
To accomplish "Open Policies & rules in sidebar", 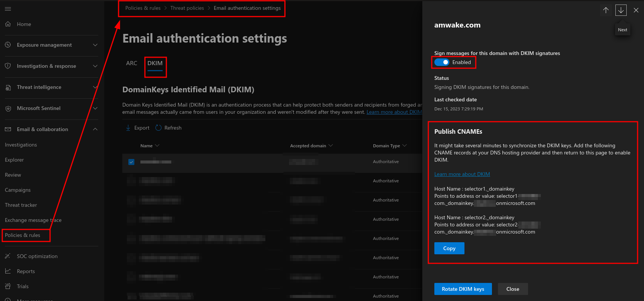I will pos(23,235).
